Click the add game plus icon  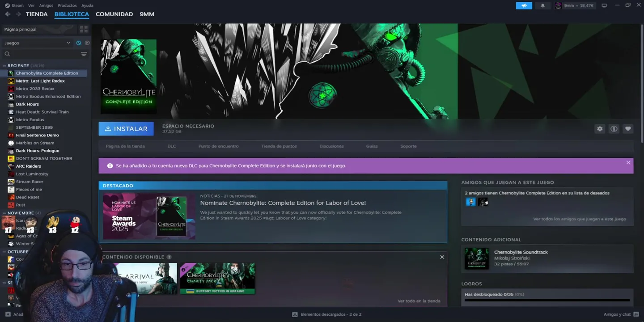click(8, 314)
